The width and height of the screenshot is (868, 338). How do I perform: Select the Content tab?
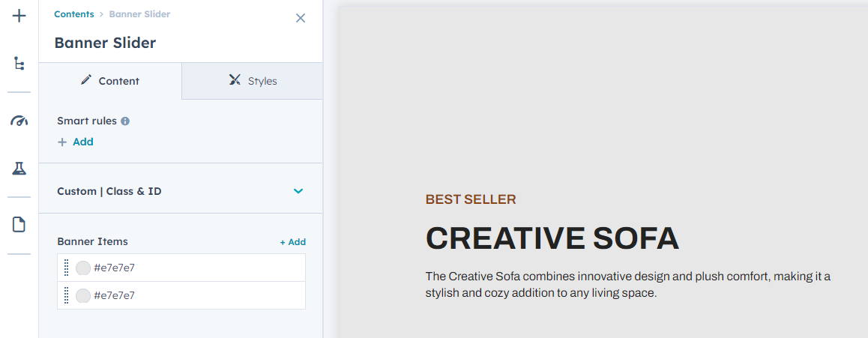point(110,81)
